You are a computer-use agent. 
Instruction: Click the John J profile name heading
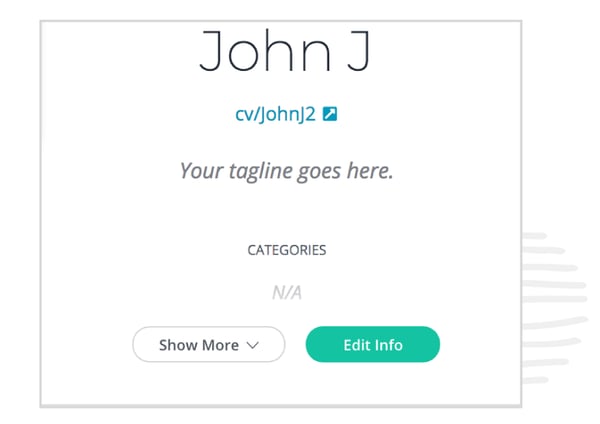(285, 51)
